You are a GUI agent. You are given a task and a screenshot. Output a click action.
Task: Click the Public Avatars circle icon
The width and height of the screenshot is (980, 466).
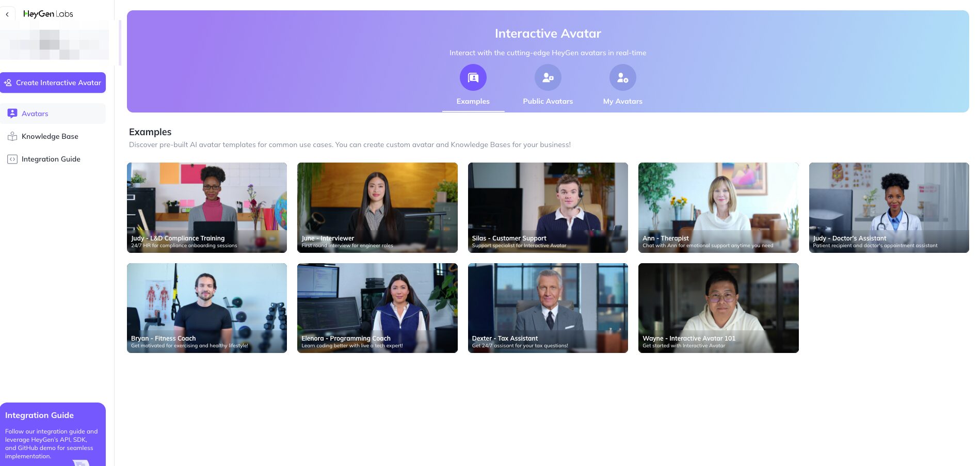(x=548, y=77)
